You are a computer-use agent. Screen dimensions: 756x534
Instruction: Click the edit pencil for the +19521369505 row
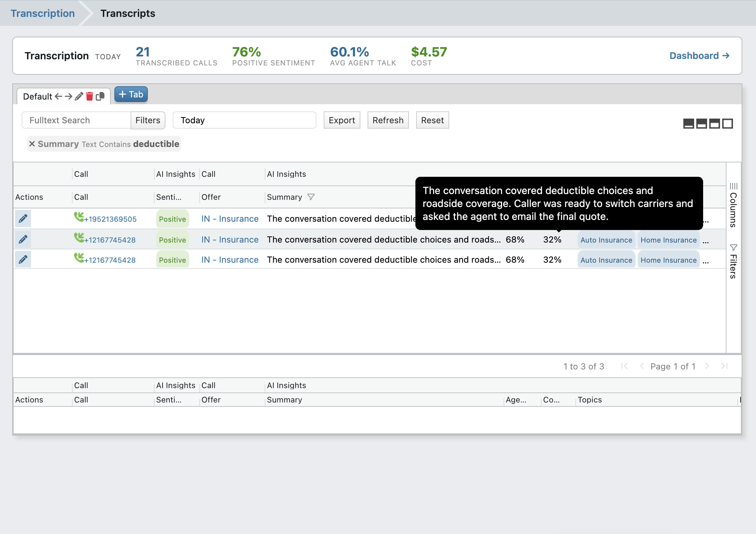click(23, 218)
